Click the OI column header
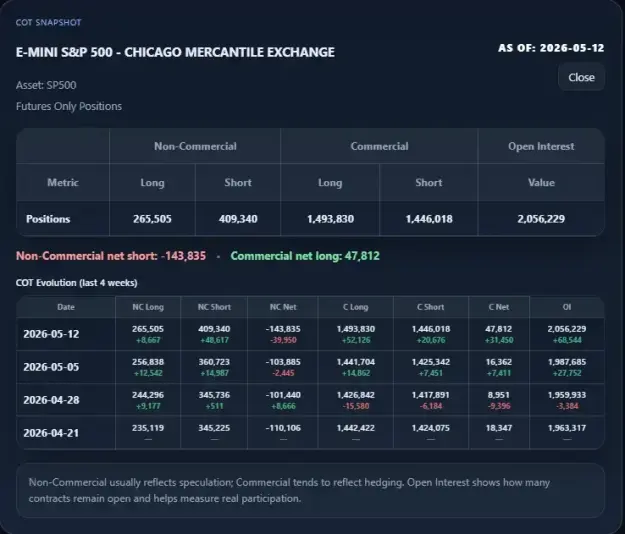The image size is (625, 534). [567, 307]
